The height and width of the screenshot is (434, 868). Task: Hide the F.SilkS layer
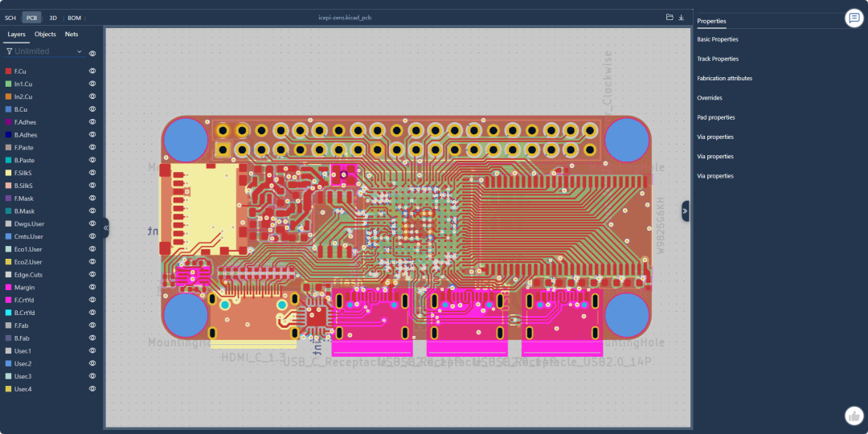tap(92, 173)
